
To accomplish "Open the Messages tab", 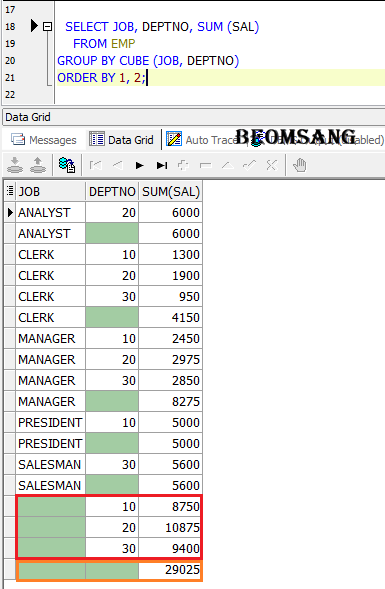I will (44, 140).
